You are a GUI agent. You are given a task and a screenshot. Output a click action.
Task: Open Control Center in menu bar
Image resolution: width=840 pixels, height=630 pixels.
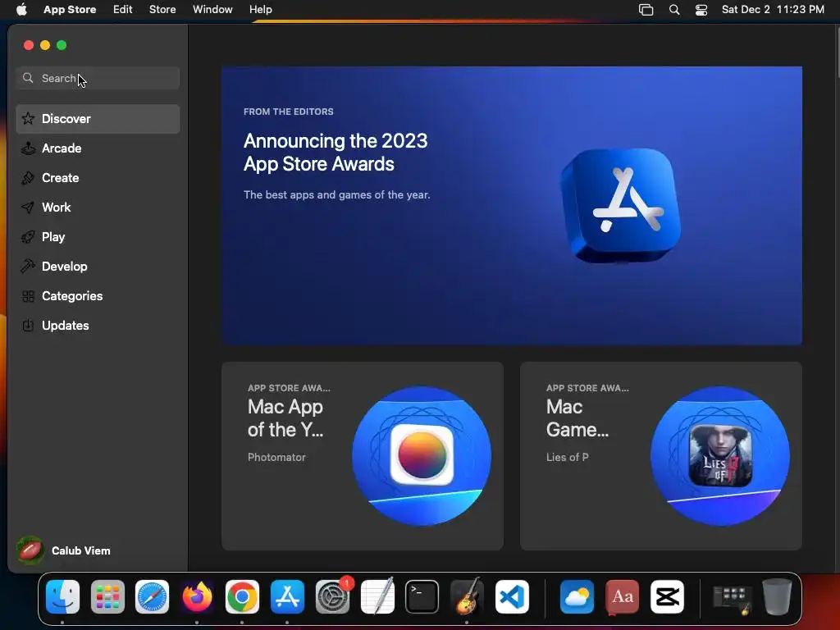pos(701,10)
